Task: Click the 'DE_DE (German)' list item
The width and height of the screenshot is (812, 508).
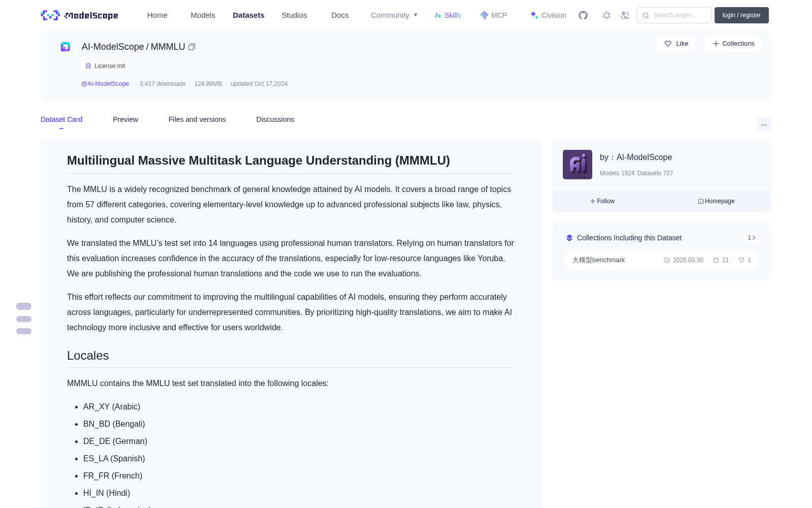Action: click(x=115, y=441)
